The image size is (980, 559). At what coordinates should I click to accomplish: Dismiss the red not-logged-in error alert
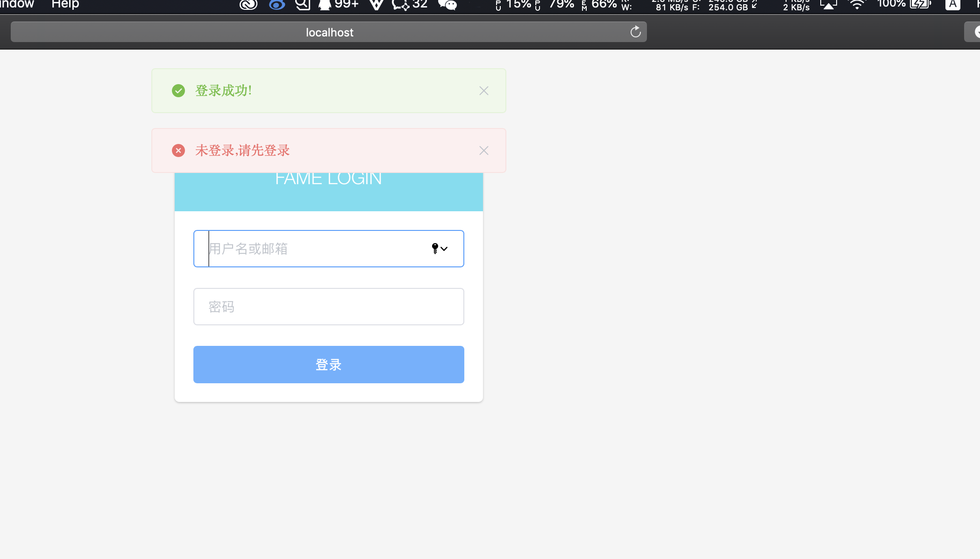pyautogui.click(x=483, y=150)
